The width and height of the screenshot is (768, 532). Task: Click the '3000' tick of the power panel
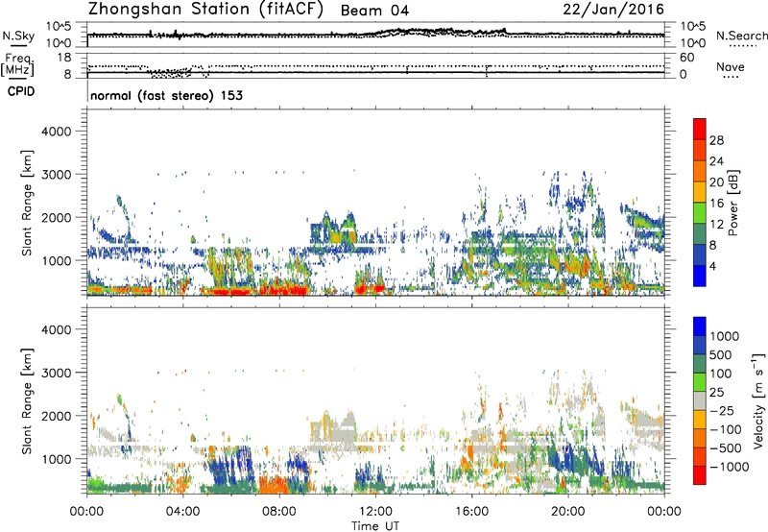coord(56,175)
